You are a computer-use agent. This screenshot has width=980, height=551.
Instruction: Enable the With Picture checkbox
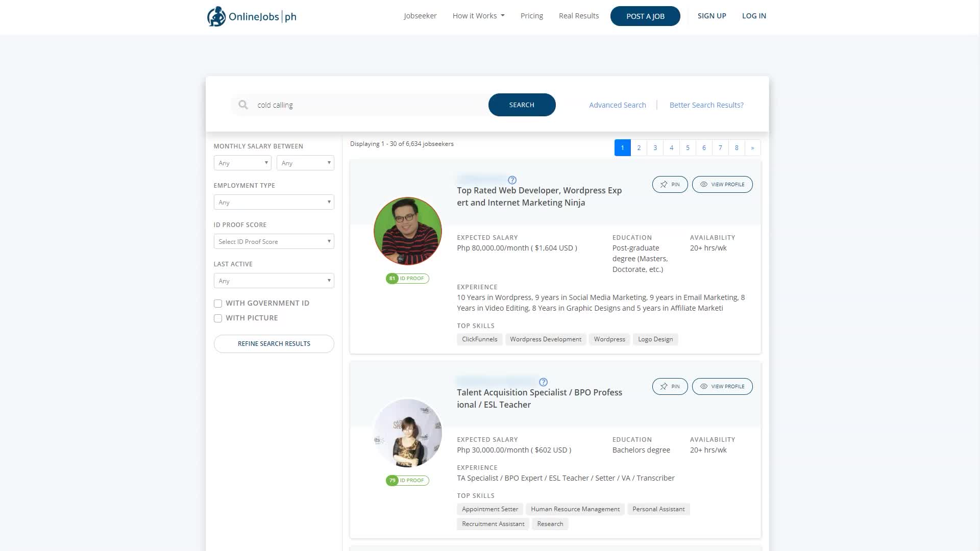[218, 318]
